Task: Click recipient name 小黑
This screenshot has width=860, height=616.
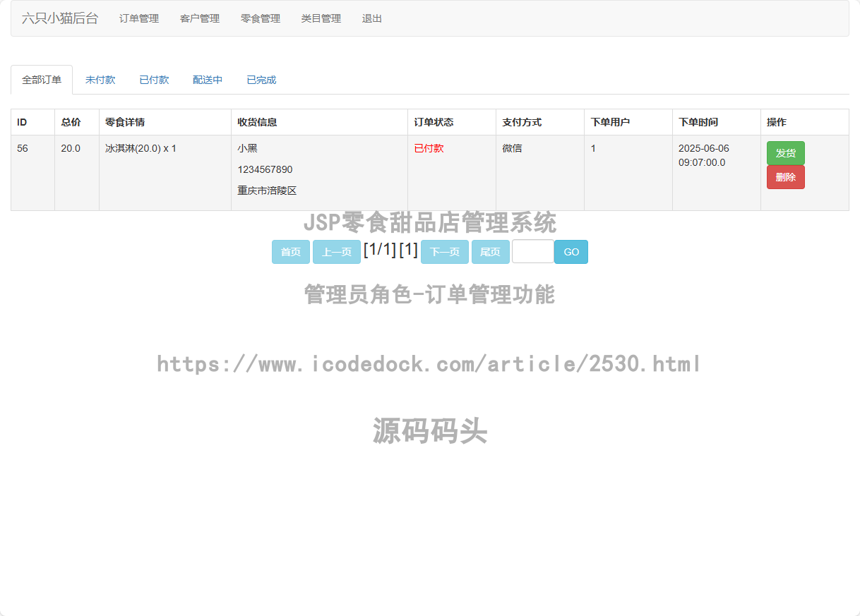Action: 247,148
